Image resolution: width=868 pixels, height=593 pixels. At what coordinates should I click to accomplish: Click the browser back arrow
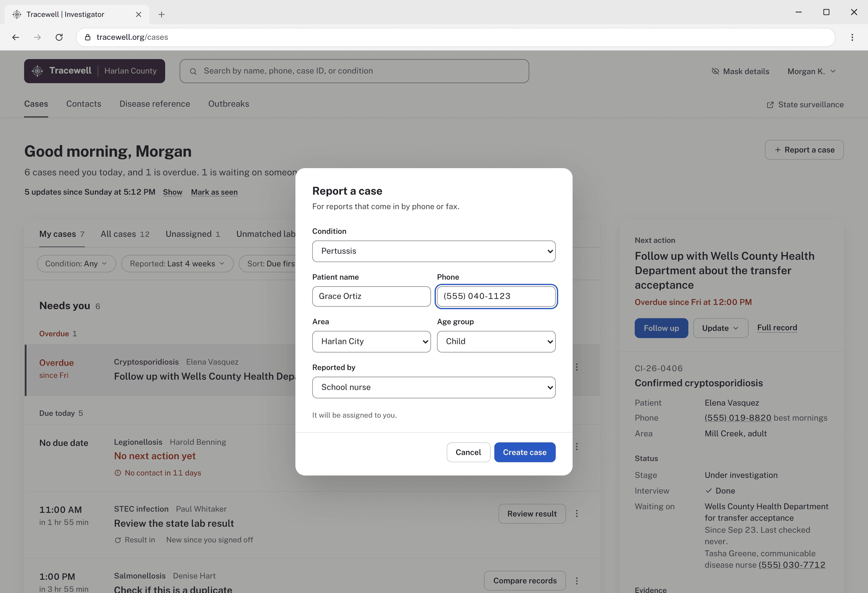point(16,37)
